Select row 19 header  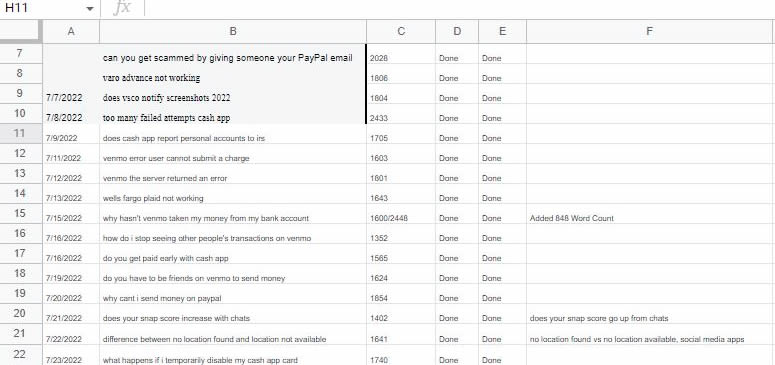pyautogui.click(x=20, y=294)
